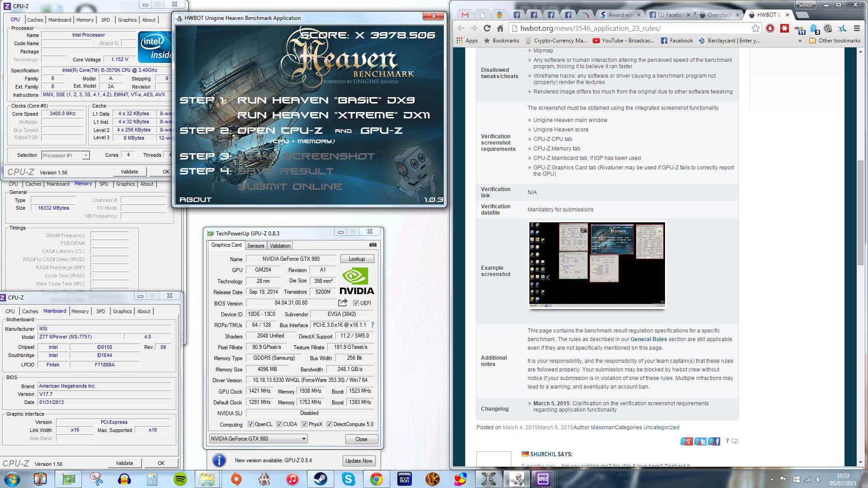This screenshot has height=488, width=868.
Task: Reload the hwbot.org page
Action: coord(487,28)
